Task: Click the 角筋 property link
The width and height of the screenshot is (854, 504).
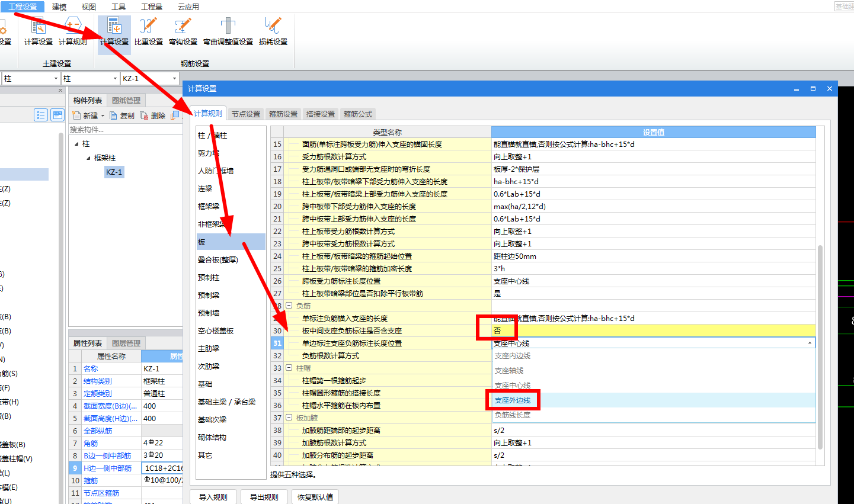Action: [x=91, y=443]
